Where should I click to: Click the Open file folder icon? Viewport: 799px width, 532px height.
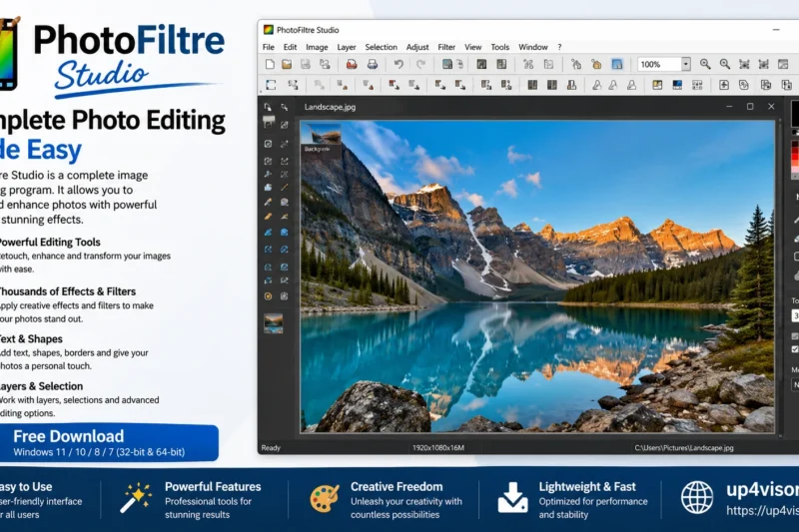point(287,64)
